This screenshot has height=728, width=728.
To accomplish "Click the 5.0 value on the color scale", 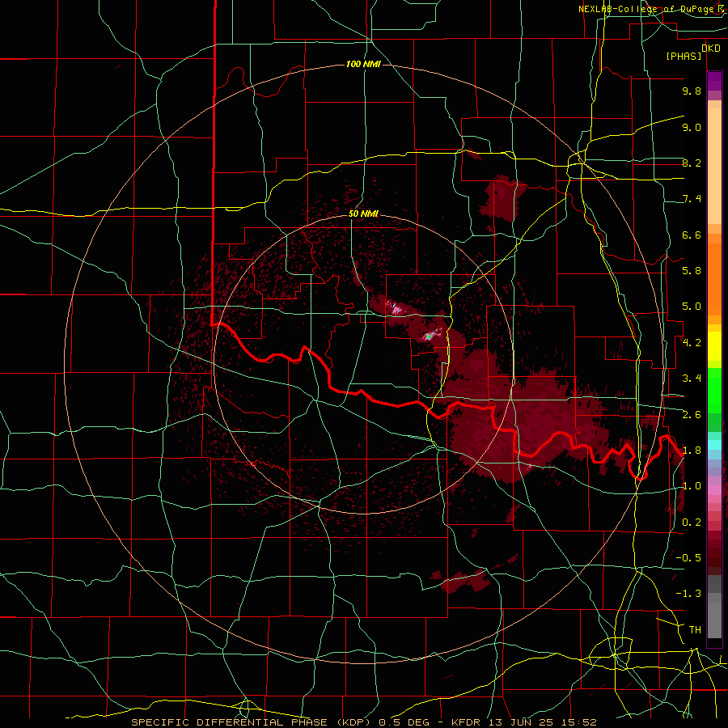I will pyautogui.click(x=692, y=307).
